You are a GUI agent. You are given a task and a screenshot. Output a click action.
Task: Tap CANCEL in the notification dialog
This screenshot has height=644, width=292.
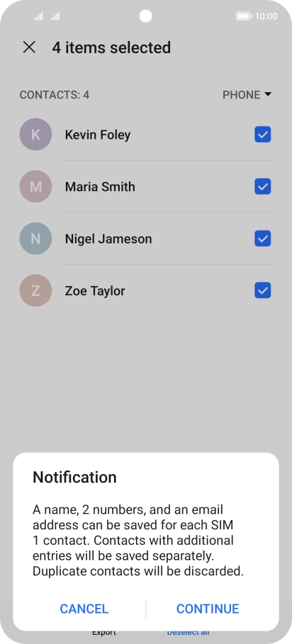[84, 609]
